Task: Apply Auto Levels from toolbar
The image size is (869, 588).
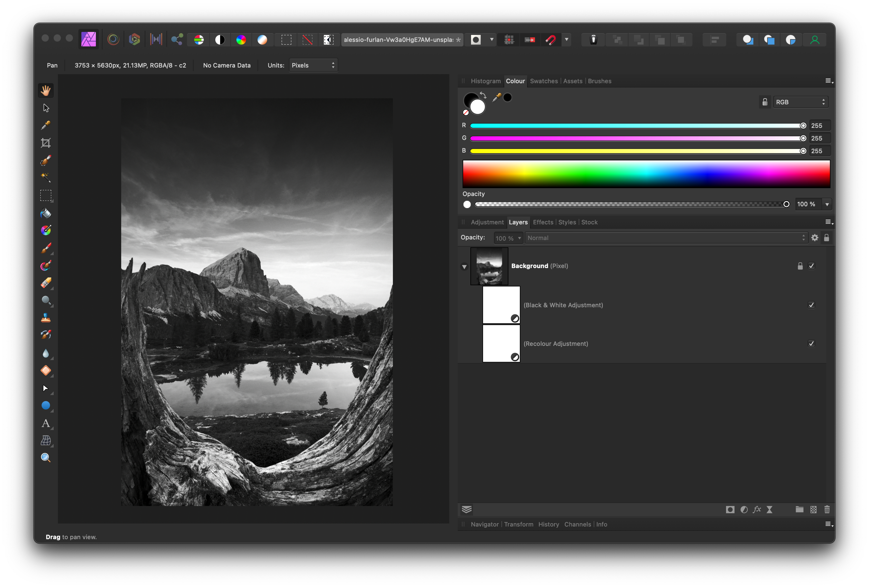Action: tap(199, 40)
